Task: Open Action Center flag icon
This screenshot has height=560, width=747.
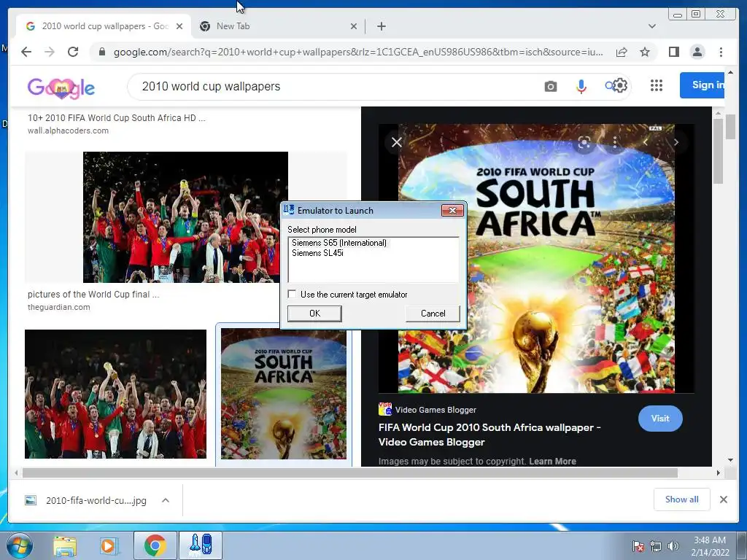Action: click(x=638, y=546)
